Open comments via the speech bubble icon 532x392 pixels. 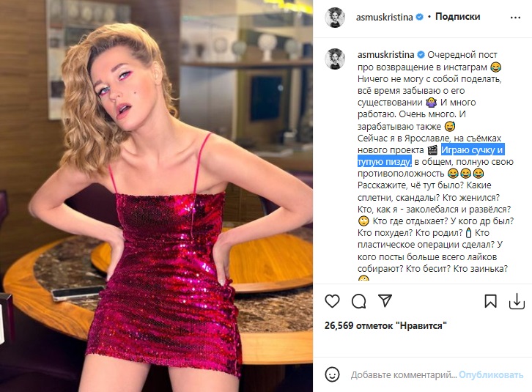(358, 301)
